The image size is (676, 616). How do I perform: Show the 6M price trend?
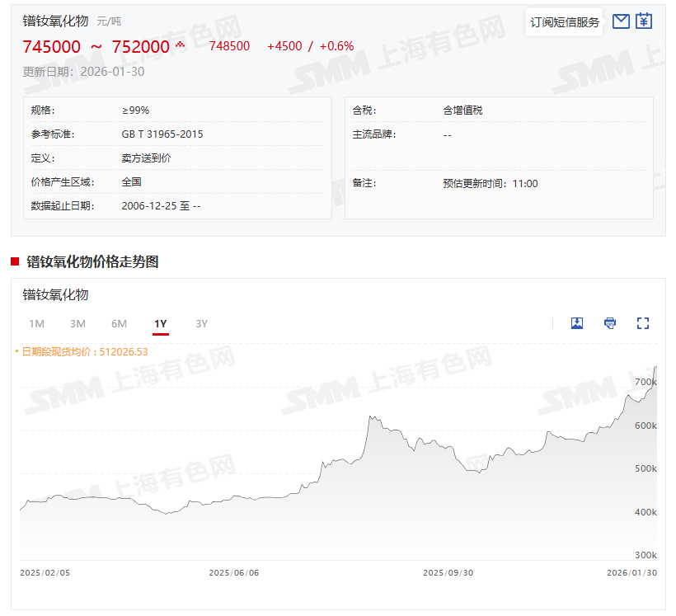pos(119,323)
